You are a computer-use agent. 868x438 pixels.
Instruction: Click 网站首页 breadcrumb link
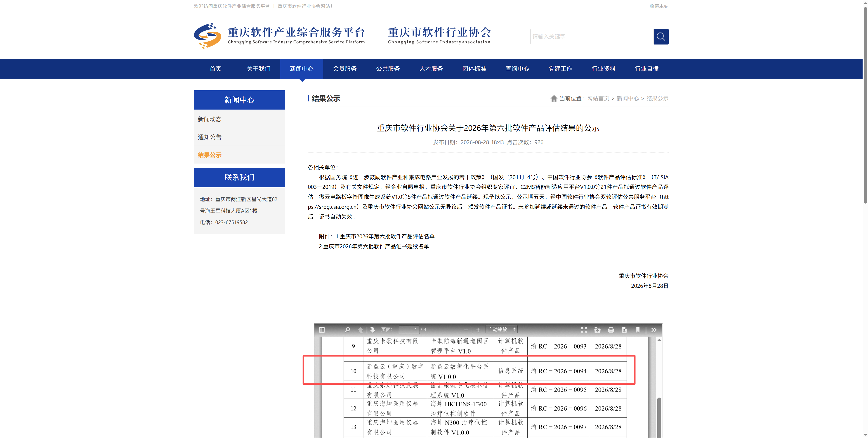tap(598, 98)
